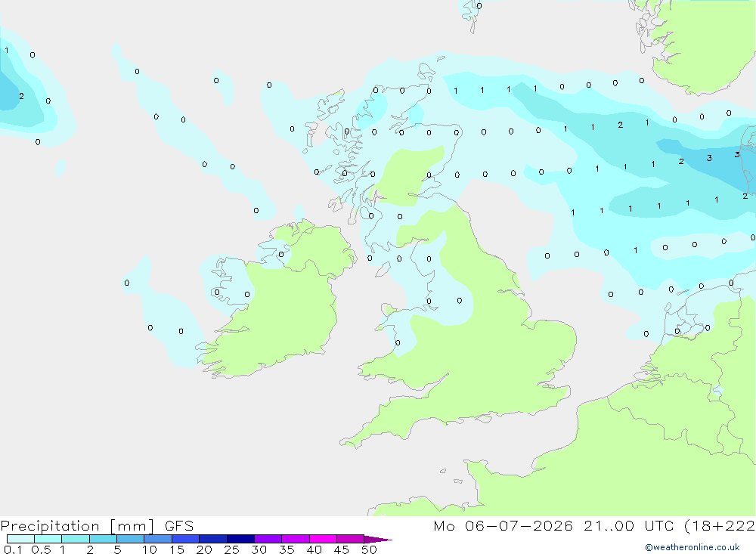This screenshot has width=756, height=554.
Task: Click the "30" legend scale label
Action: point(259,549)
